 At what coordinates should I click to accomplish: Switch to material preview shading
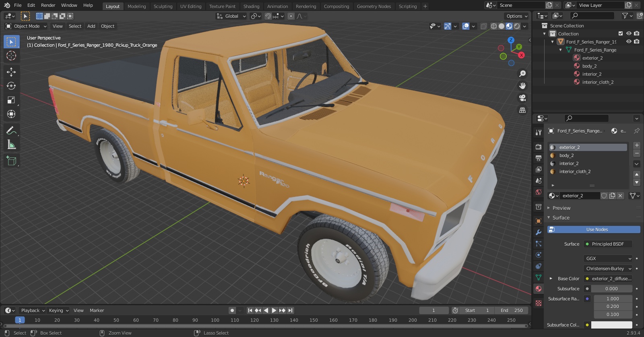[509, 26]
